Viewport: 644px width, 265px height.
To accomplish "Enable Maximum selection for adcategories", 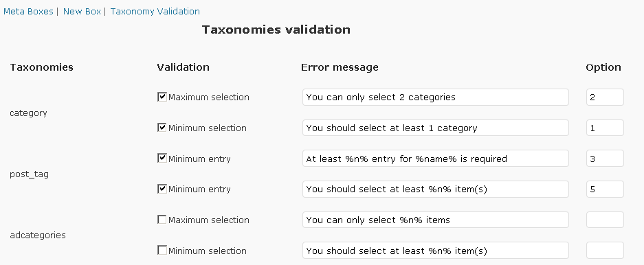I will click(x=162, y=220).
